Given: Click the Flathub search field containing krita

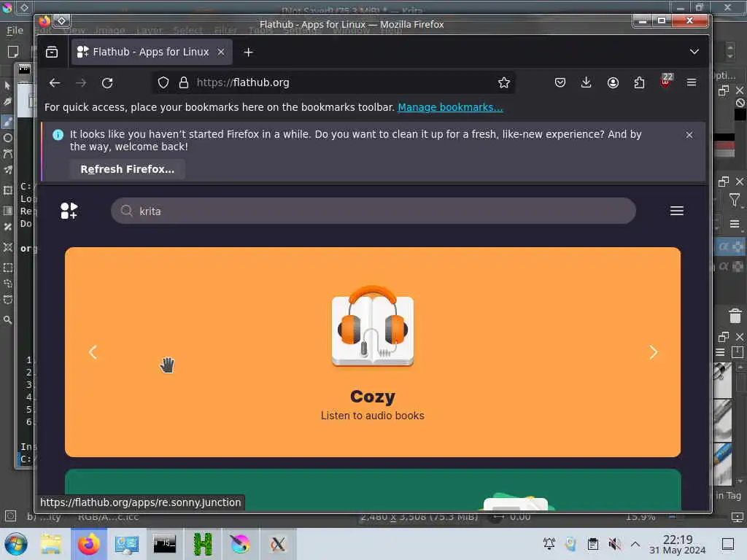Looking at the screenshot, I should pos(373,211).
